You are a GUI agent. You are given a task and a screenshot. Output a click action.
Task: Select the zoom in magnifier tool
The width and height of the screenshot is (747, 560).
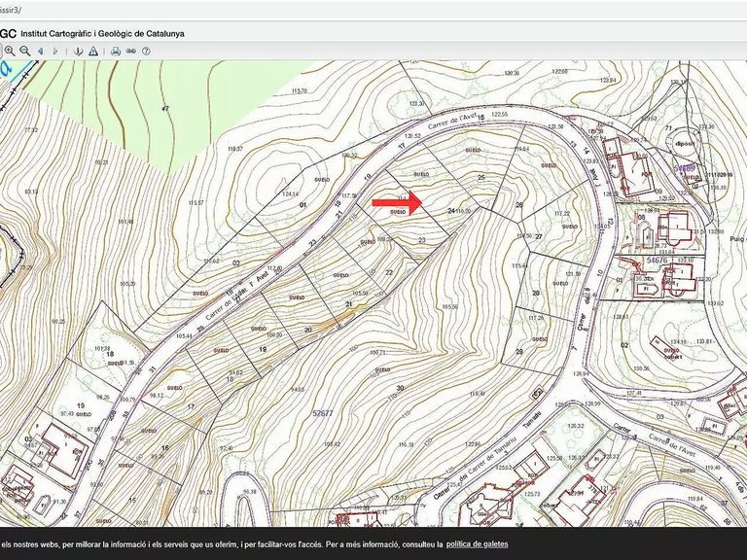[x=10, y=51]
